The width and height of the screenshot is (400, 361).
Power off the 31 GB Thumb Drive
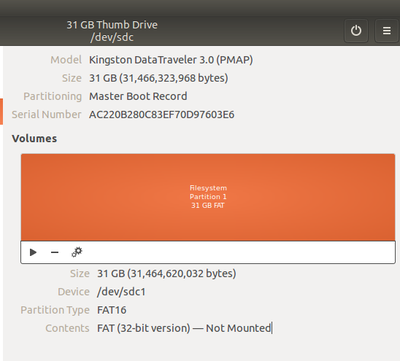[x=356, y=31]
